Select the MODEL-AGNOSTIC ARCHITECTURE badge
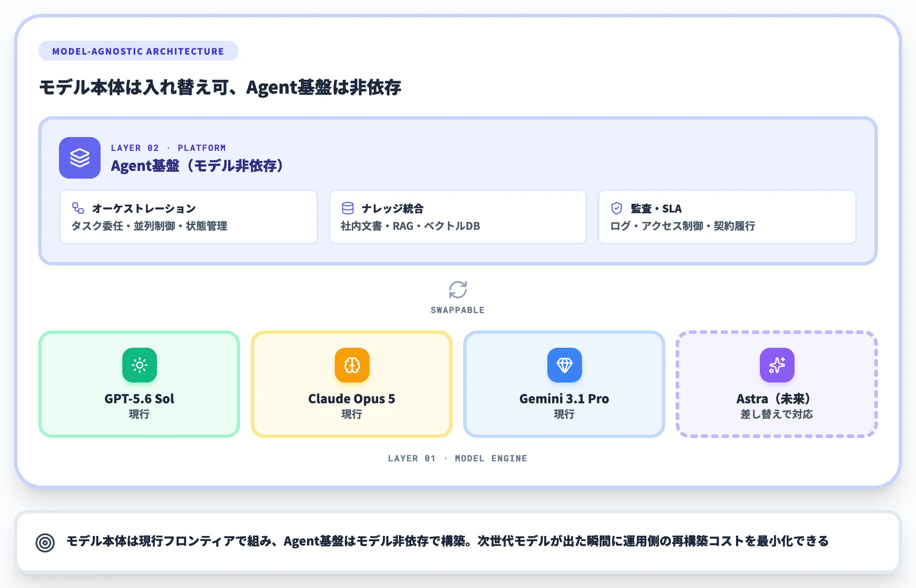Screen dimensions: 916x588 (x=138, y=51)
